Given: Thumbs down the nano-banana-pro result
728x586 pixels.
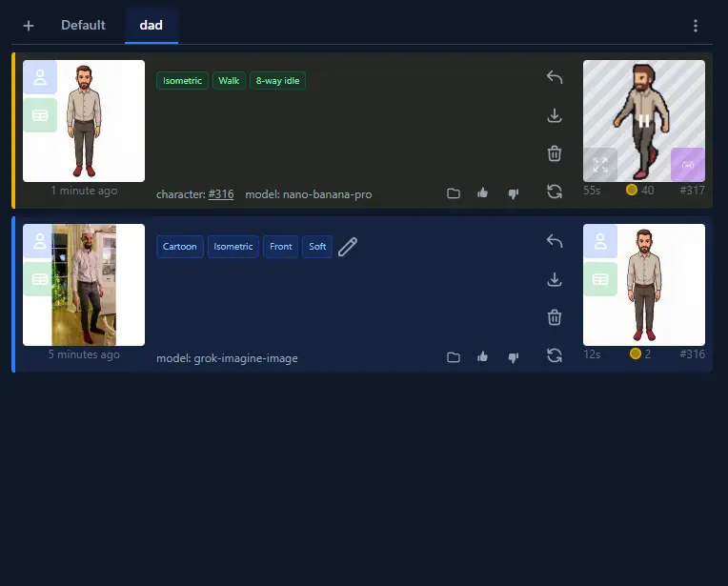Looking at the screenshot, I should 514,193.
